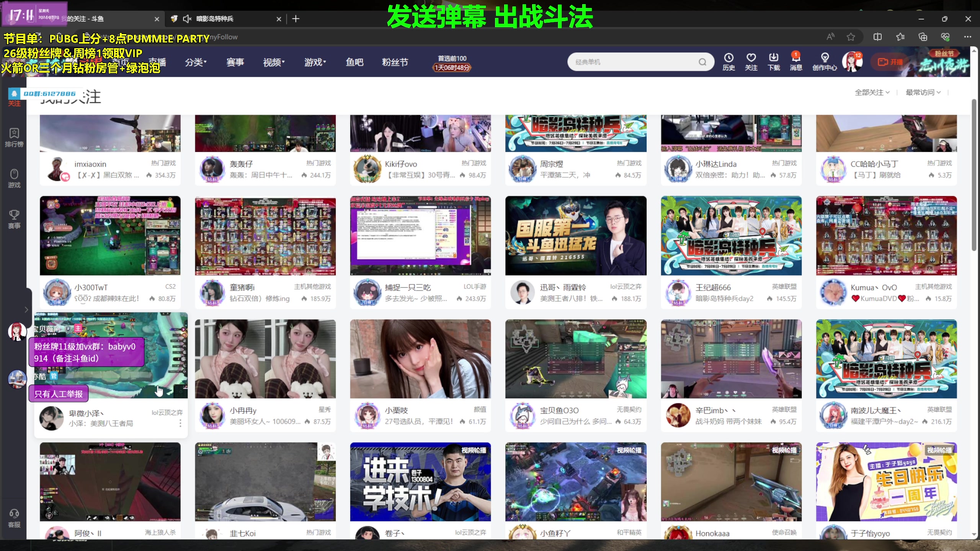Expand the 分类 menu
The image size is (980, 551).
click(x=196, y=62)
